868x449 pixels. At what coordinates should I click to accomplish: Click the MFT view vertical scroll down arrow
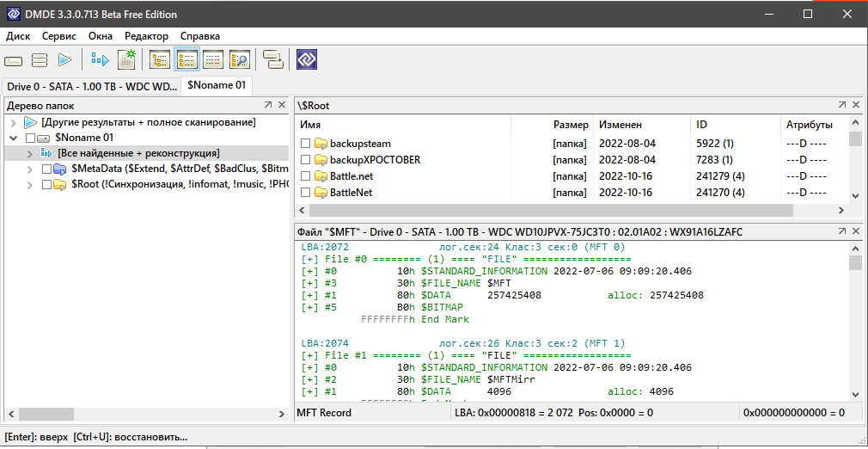point(855,393)
